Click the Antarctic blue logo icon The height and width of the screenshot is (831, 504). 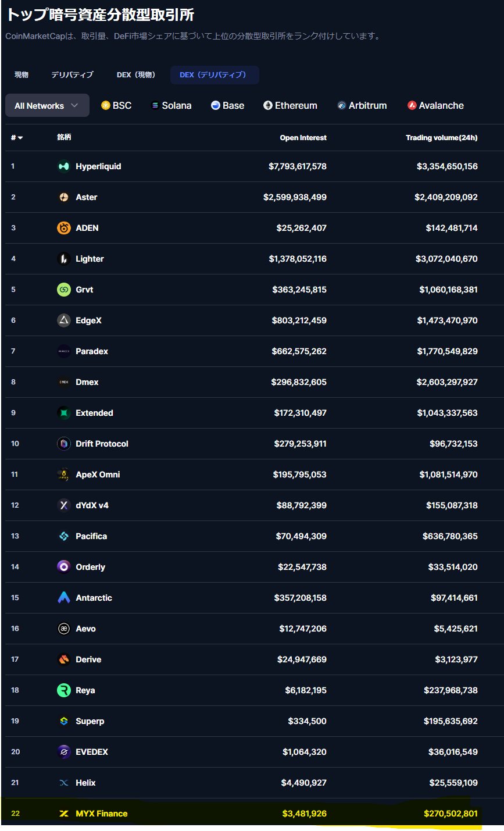click(x=64, y=598)
